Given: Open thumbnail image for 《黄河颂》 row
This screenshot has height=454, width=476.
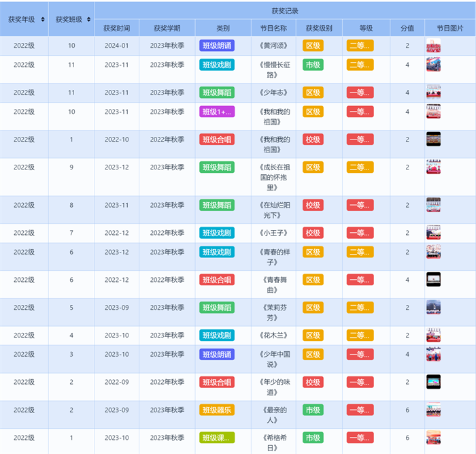Looking at the screenshot, I should 433,46.
